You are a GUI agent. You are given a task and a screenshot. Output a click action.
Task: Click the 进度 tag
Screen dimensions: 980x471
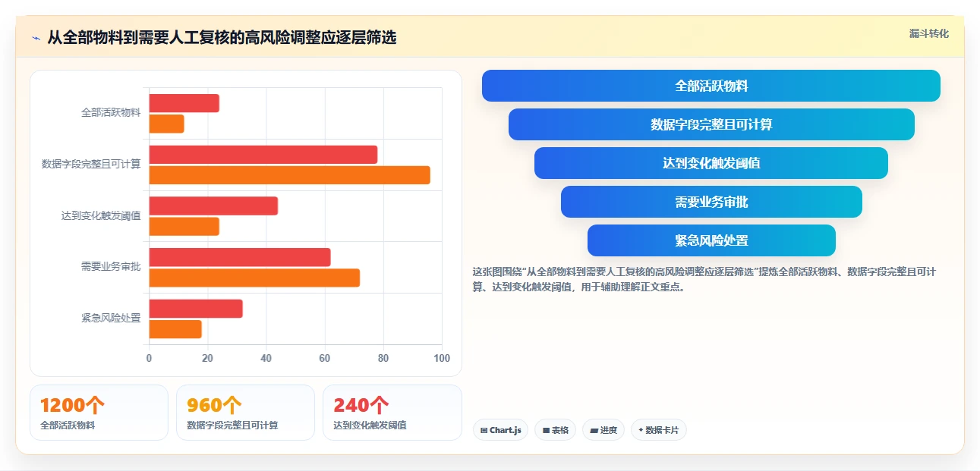603,430
